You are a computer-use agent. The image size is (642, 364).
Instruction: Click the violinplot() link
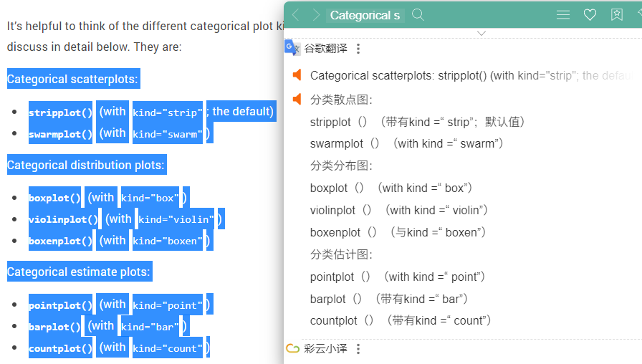64,219
